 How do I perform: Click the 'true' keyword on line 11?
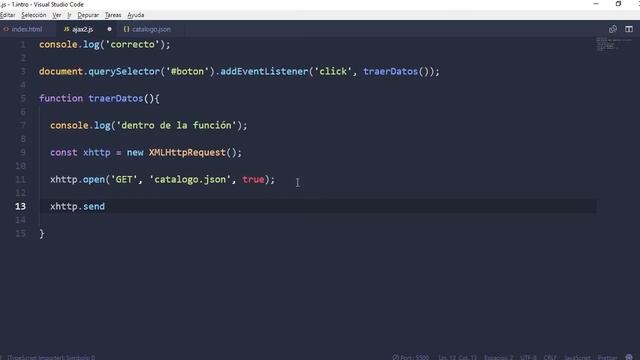click(x=253, y=179)
